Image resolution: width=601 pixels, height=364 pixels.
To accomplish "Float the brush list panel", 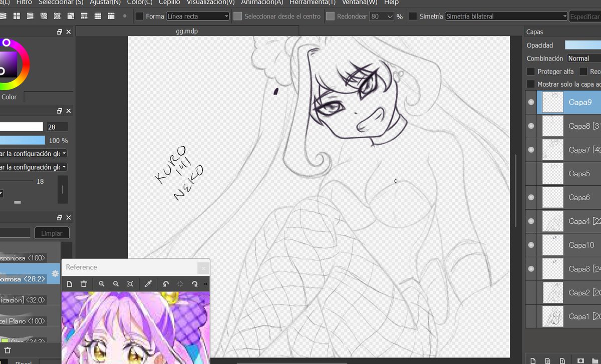I will pos(60,218).
